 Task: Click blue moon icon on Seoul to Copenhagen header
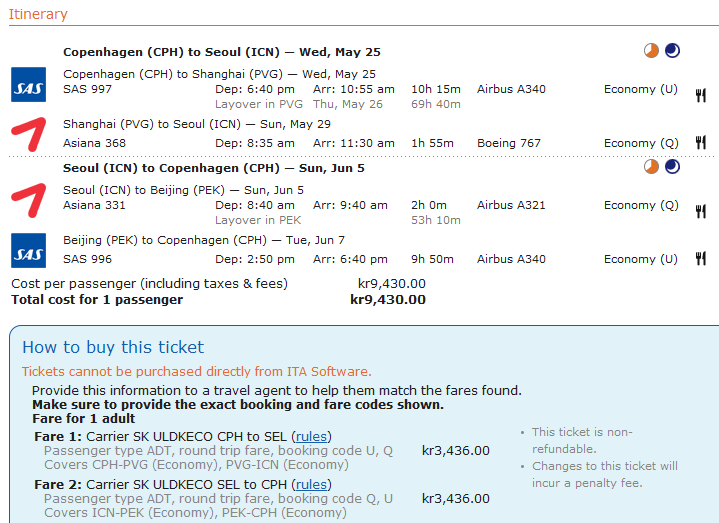672,167
